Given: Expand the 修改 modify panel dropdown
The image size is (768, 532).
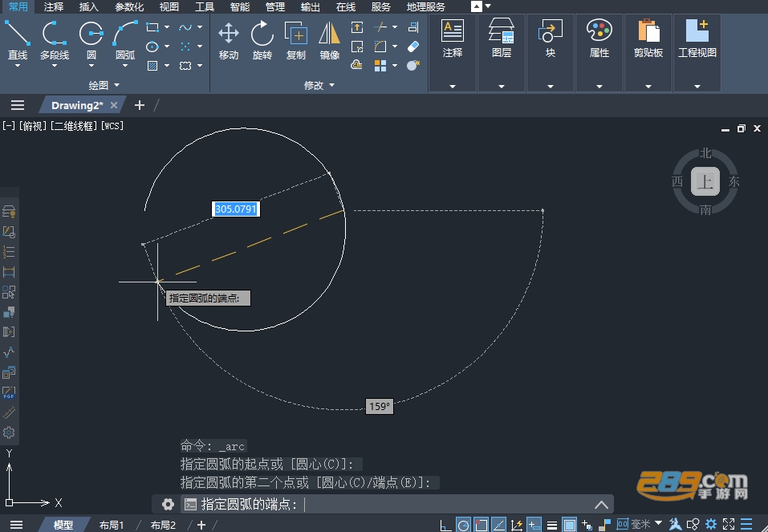Looking at the screenshot, I should point(319,85).
